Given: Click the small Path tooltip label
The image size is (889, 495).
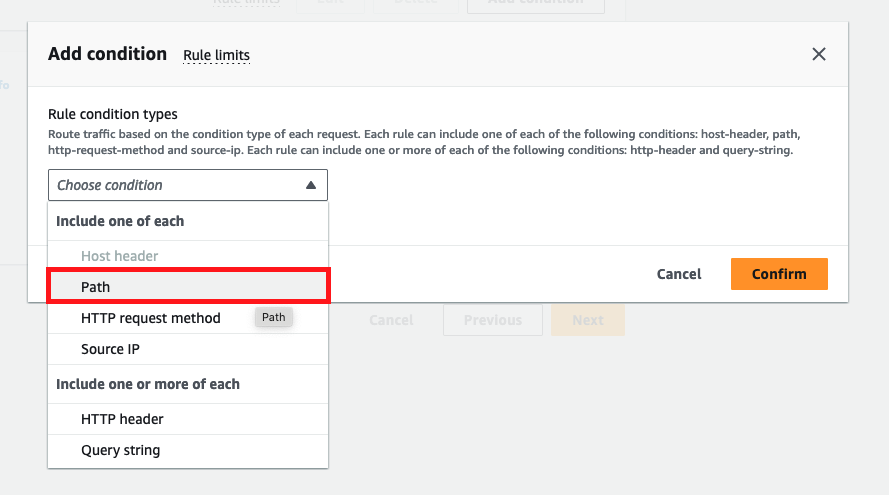Looking at the screenshot, I should (274, 317).
